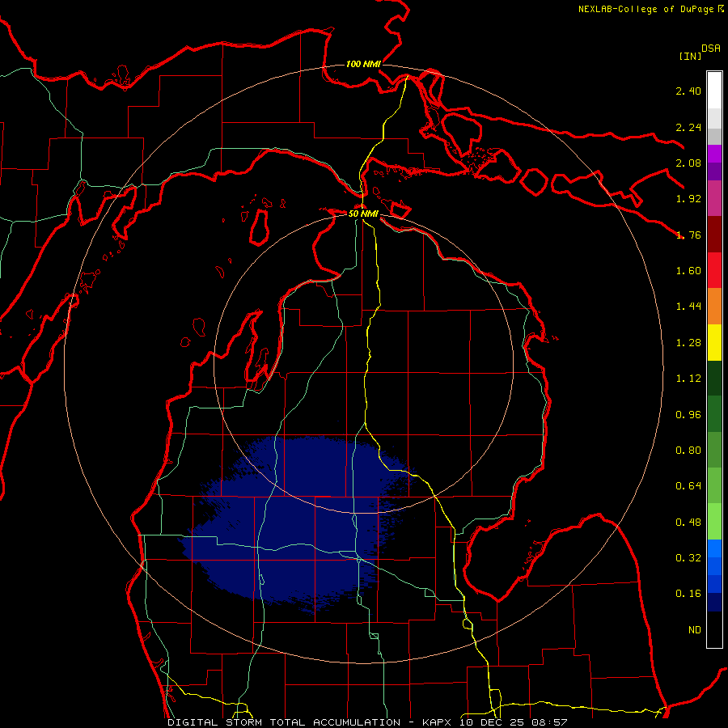Select the 1.44 legend value
The height and width of the screenshot is (728, 728).
[688, 307]
